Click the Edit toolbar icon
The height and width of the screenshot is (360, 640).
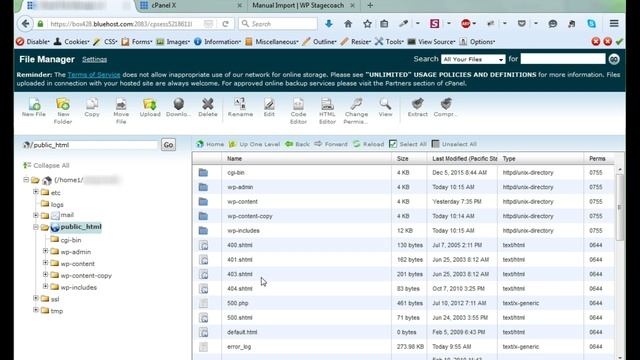tap(269, 108)
